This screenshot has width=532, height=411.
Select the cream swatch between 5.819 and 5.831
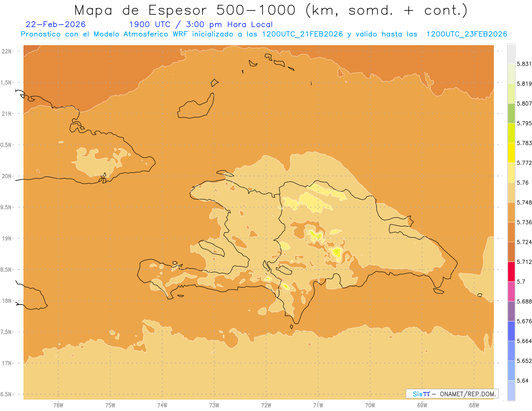click(x=511, y=74)
